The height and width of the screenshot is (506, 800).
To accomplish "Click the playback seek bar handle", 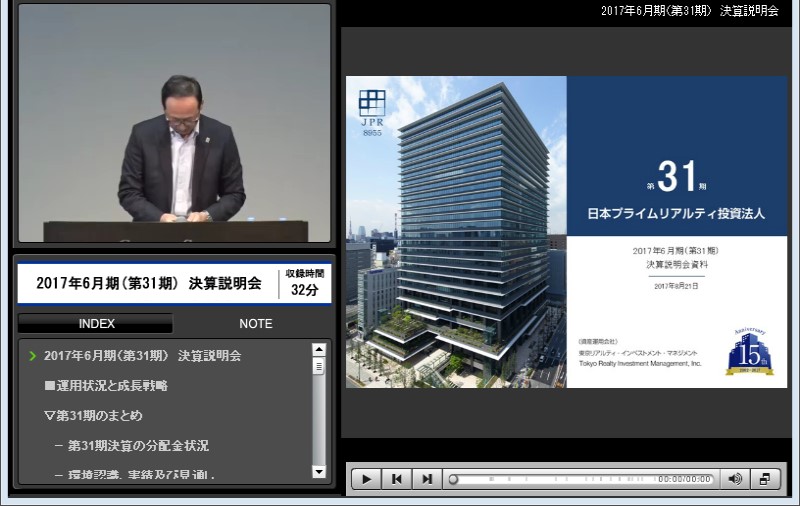I will (453, 479).
